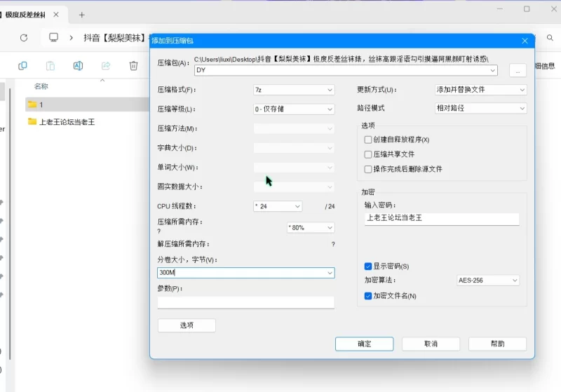Screen dimensions: 561x392
Task: Open the 路径模式 dropdown showing 相对路径
Action: pos(480,108)
